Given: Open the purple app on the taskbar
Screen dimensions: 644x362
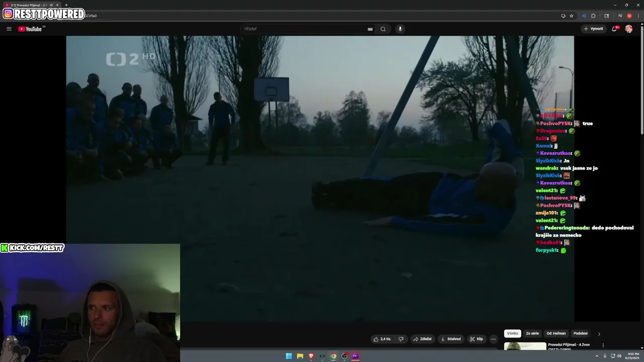Looking at the screenshot, I should [x=355, y=356].
